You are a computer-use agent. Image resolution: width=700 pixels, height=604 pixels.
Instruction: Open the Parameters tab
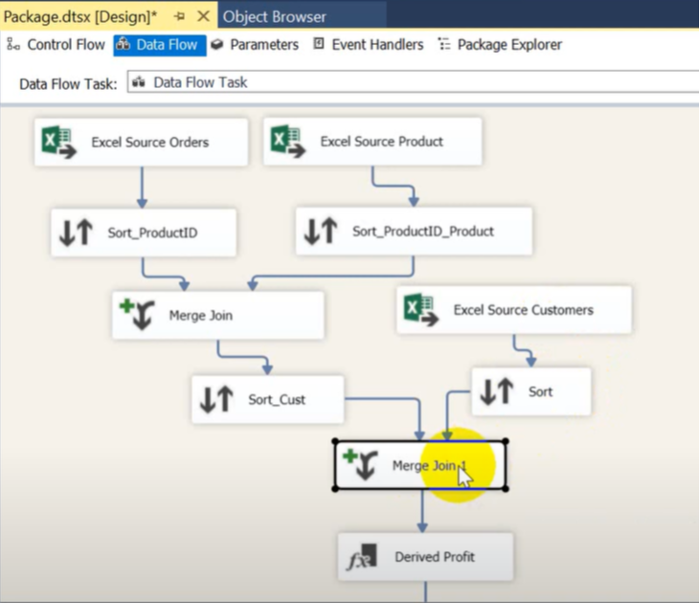[255, 45]
